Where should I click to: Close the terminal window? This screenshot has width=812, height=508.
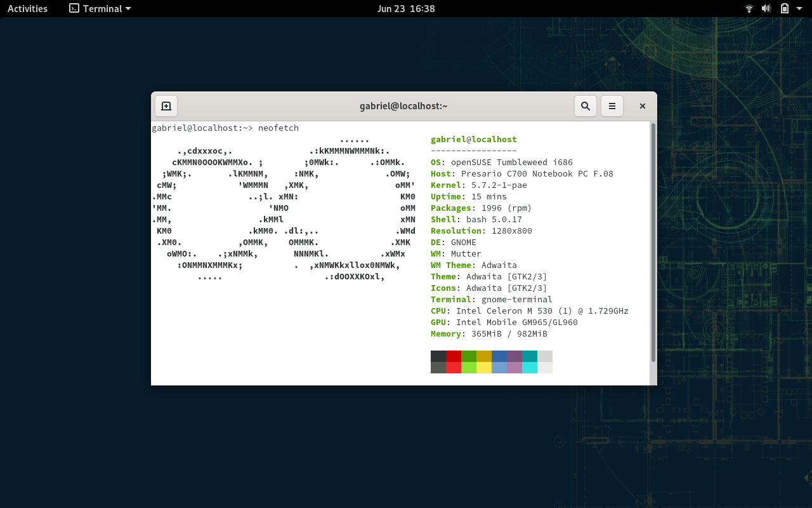coord(642,105)
